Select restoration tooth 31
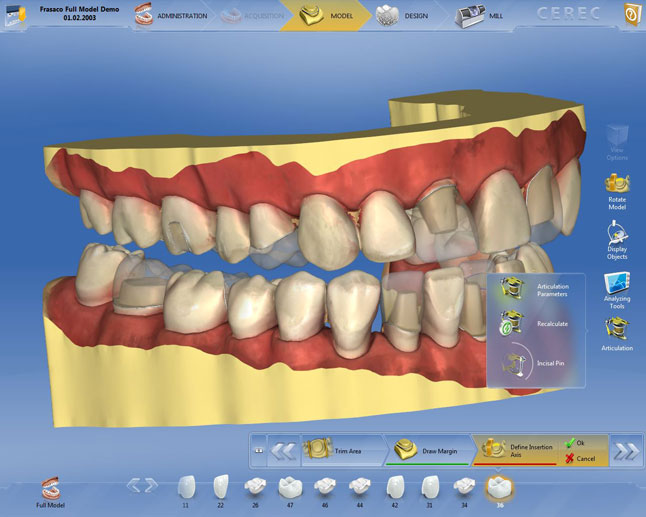Viewport: 646px width, 517px height. (x=430, y=491)
